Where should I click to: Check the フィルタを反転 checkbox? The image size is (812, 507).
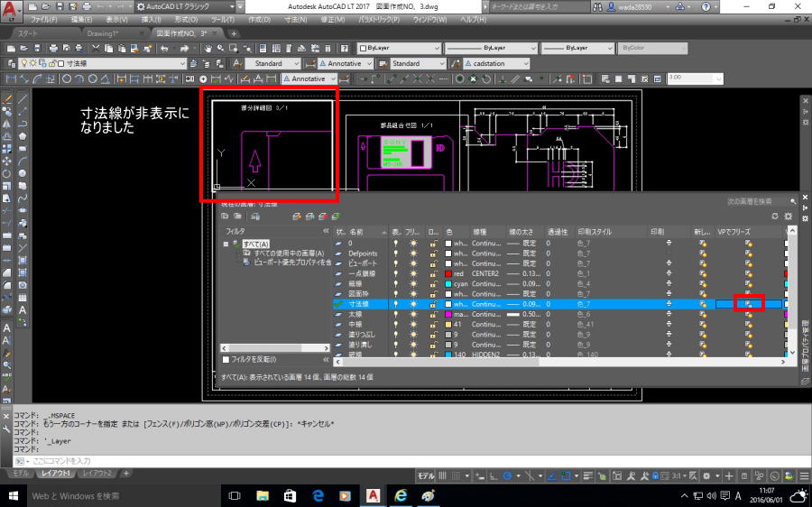pyautogui.click(x=226, y=359)
